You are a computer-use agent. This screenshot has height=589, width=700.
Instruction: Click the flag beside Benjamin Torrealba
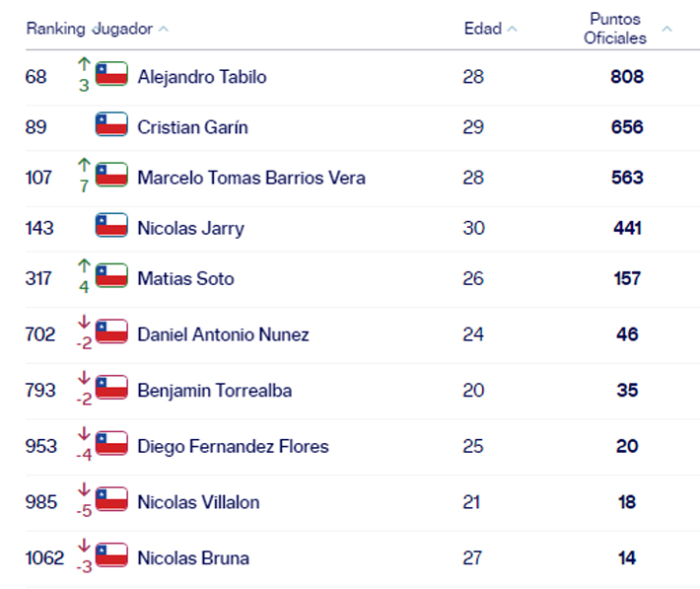point(111,388)
